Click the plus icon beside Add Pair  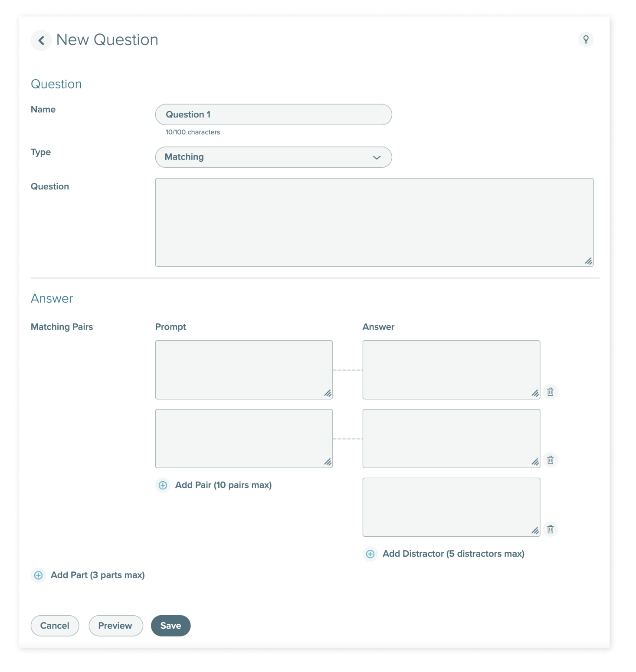point(163,485)
